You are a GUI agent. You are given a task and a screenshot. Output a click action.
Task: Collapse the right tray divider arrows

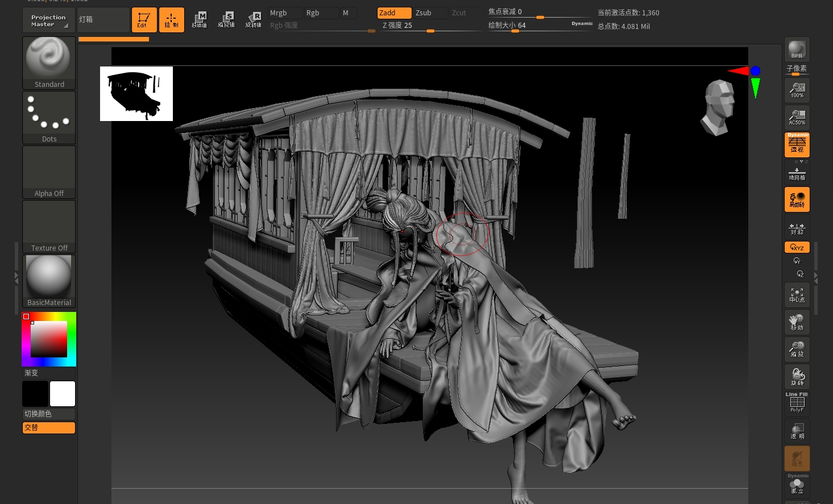pyautogui.click(x=816, y=278)
